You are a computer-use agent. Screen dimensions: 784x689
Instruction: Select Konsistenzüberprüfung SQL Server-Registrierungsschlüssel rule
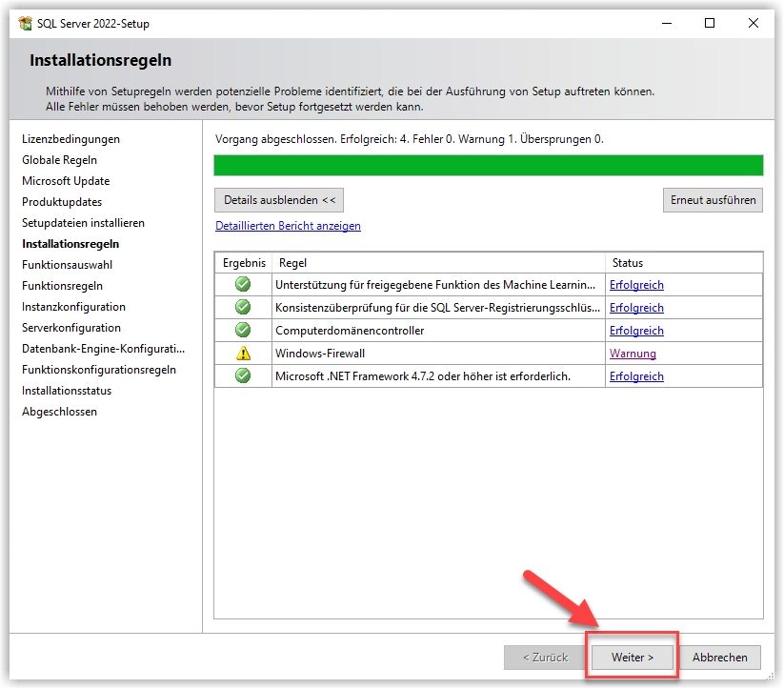437,308
